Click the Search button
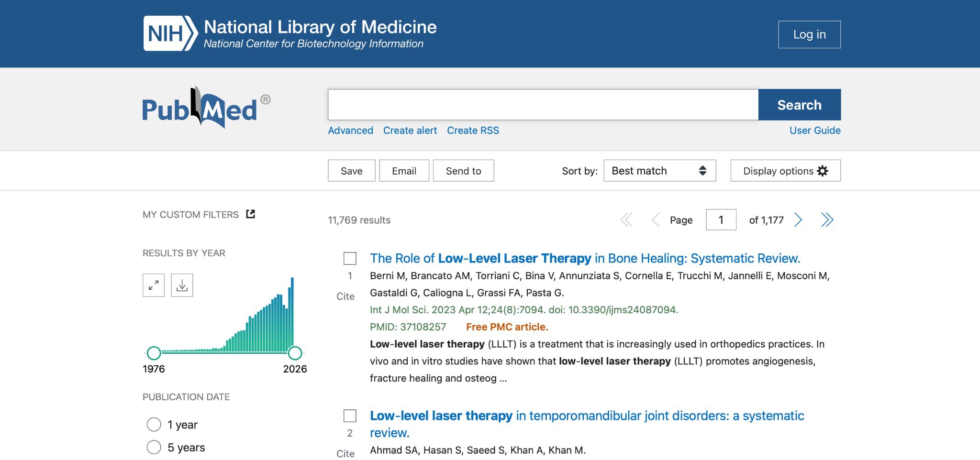 click(x=799, y=105)
